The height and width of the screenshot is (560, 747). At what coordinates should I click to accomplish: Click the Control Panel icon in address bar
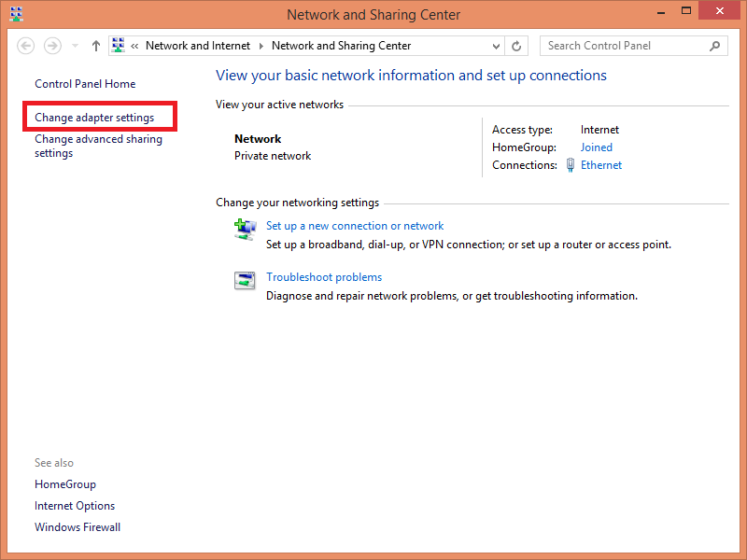[119, 46]
